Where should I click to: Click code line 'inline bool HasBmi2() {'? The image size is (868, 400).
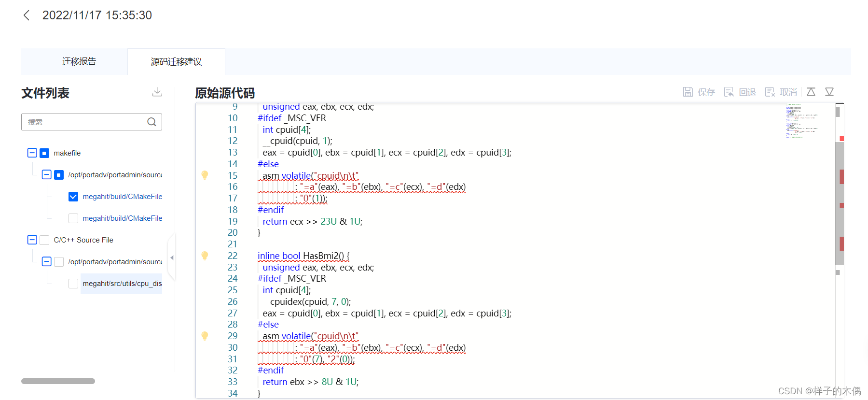tap(303, 256)
